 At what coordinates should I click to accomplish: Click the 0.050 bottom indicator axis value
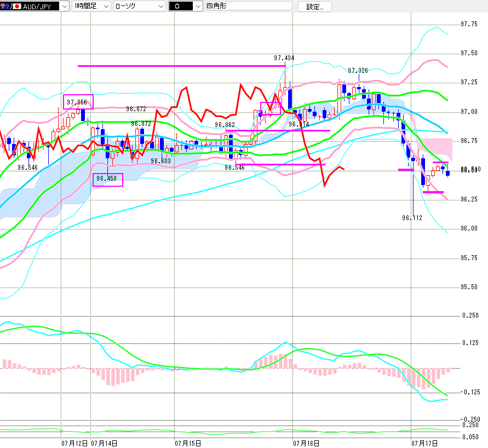coord(470,437)
